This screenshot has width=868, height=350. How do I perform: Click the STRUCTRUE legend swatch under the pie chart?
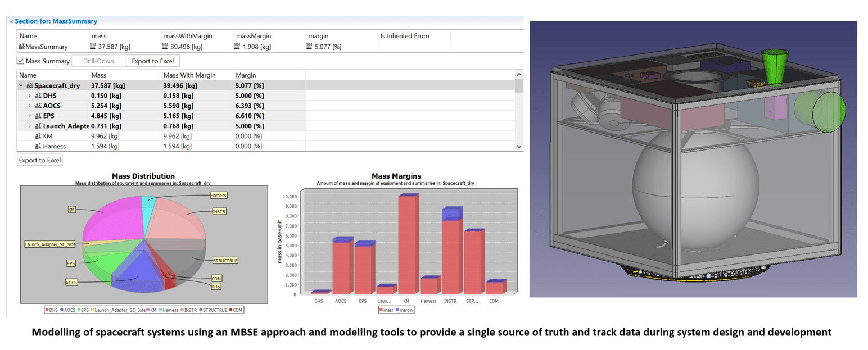[x=200, y=310]
